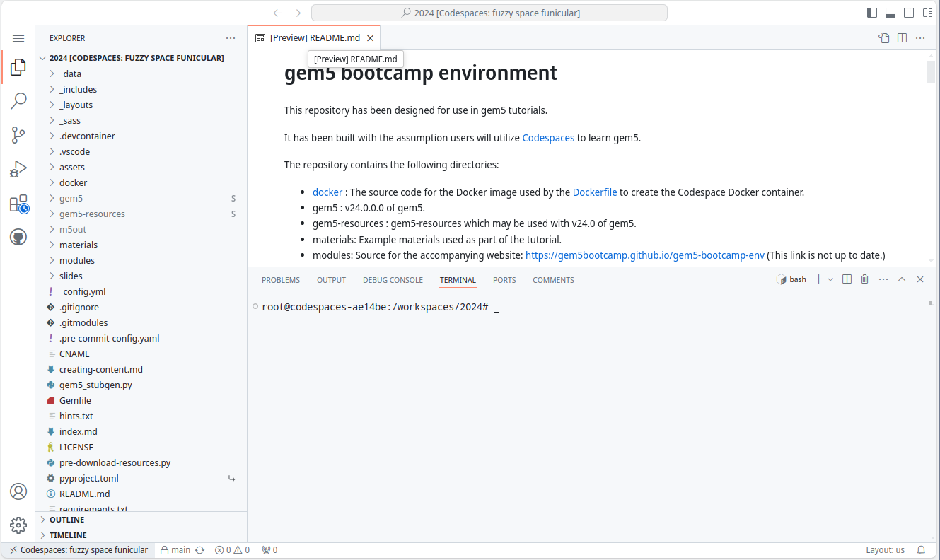Open the Accounts icon near settings
Viewport: 940px width, 560px height.
pyautogui.click(x=18, y=491)
